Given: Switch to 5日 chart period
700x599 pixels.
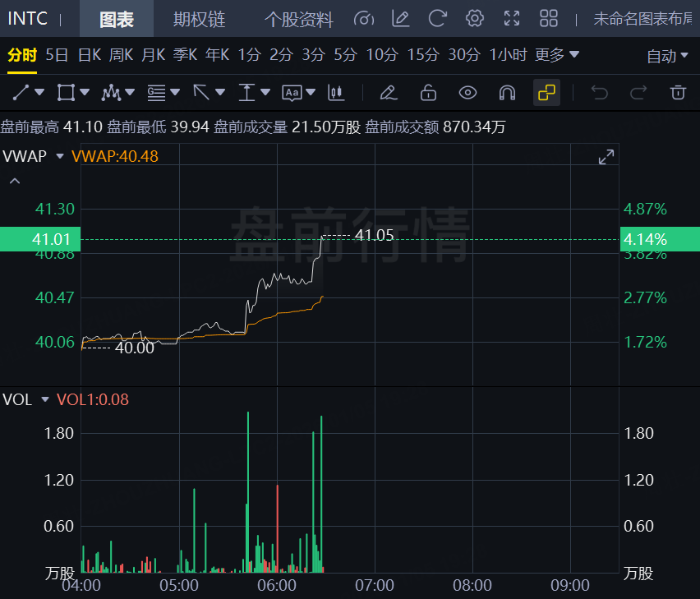Looking at the screenshot, I should [x=57, y=55].
